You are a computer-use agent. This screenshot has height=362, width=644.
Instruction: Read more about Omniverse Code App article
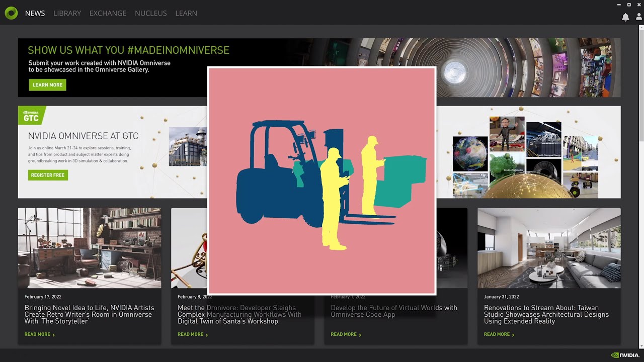[x=346, y=334]
